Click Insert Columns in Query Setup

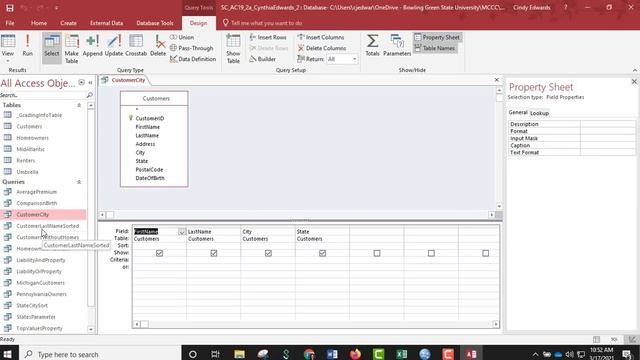pyautogui.click(x=321, y=37)
